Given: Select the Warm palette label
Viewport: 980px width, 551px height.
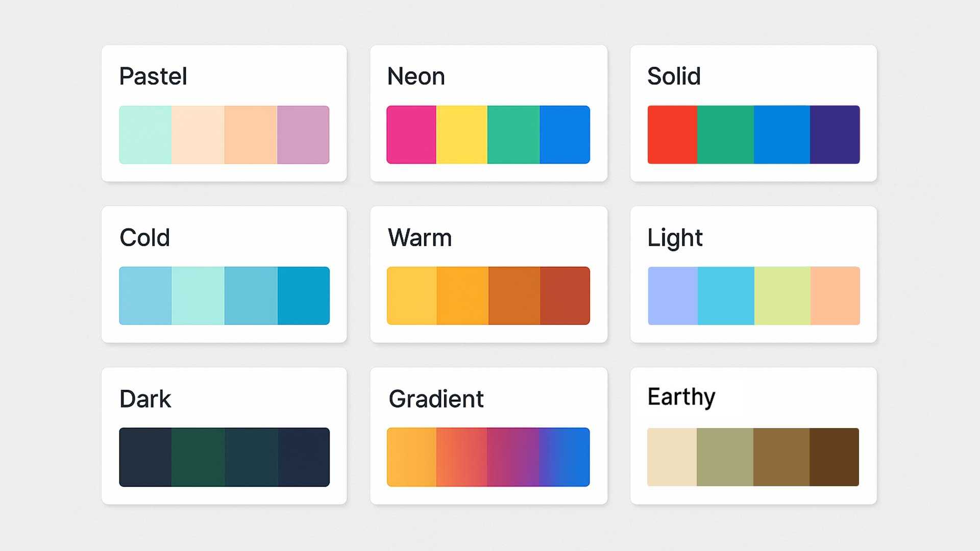Looking at the screenshot, I should (420, 238).
